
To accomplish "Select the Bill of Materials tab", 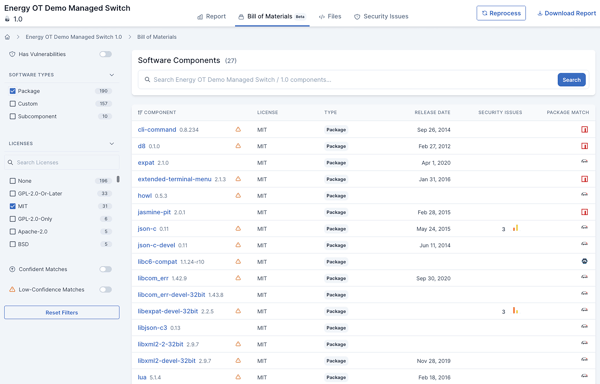I will (272, 16).
